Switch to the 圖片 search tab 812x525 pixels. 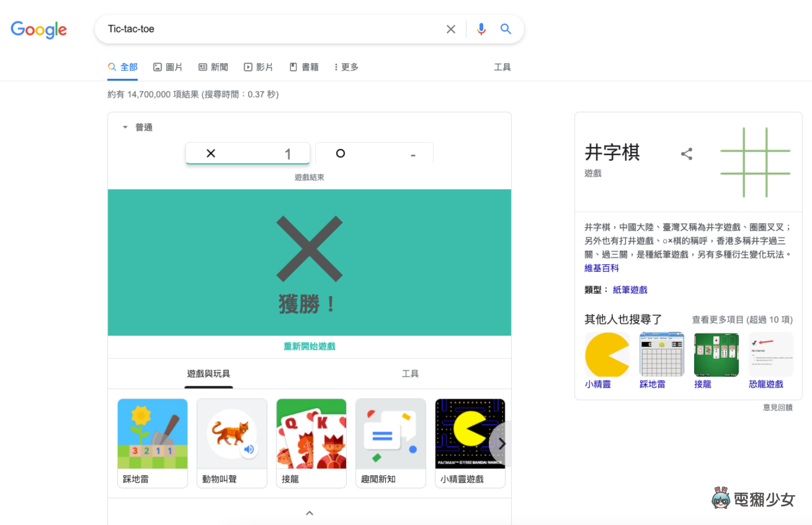[x=167, y=67]
